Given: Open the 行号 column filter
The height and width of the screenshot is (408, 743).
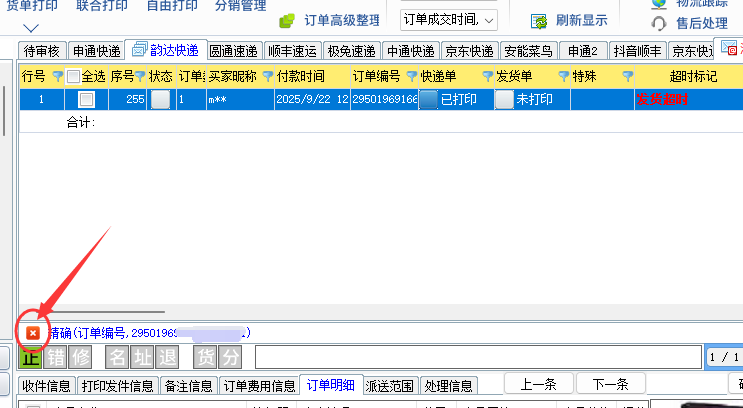Looking at the screenshot, I should [x=57, y=76].
